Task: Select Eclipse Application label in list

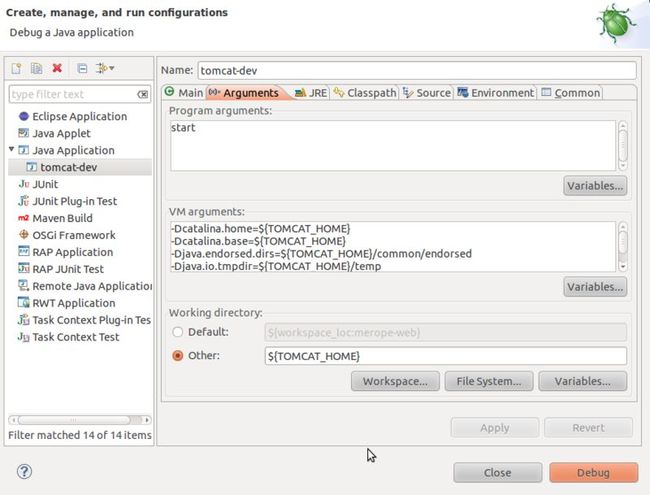Action: [x=80, y=116]
